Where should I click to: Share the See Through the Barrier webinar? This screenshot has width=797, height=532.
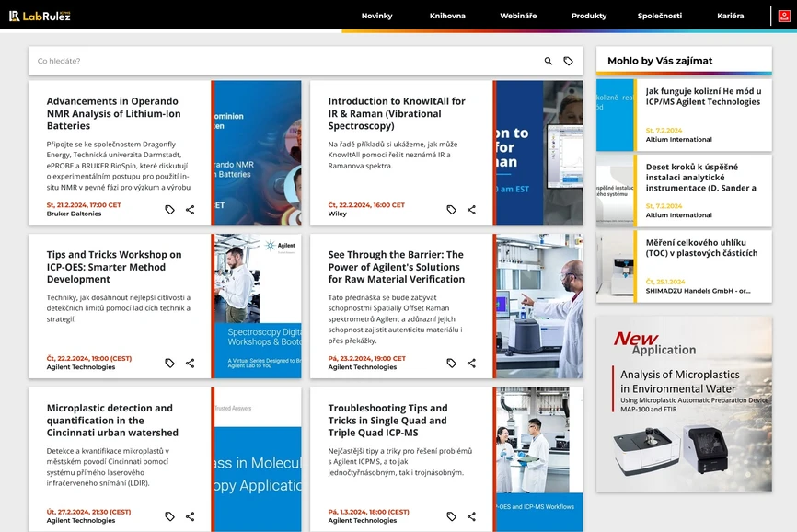tap(472, 363)
